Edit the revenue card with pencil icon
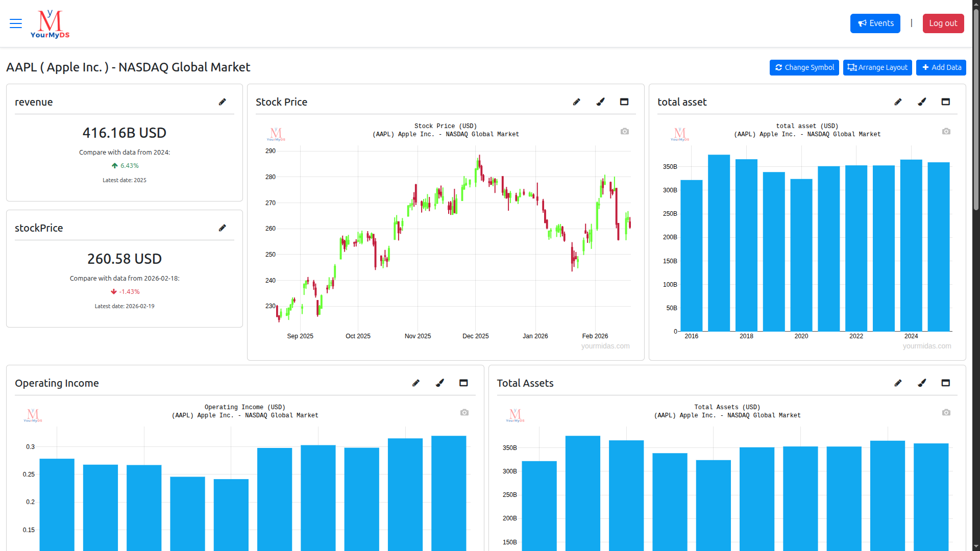The image size is (980, 551). (222, 102)
